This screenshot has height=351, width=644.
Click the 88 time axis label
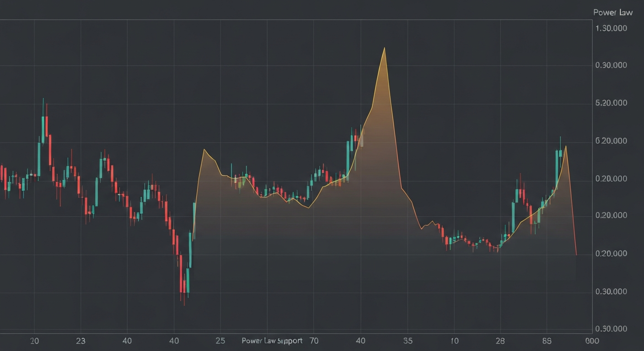tap(547, 340)
